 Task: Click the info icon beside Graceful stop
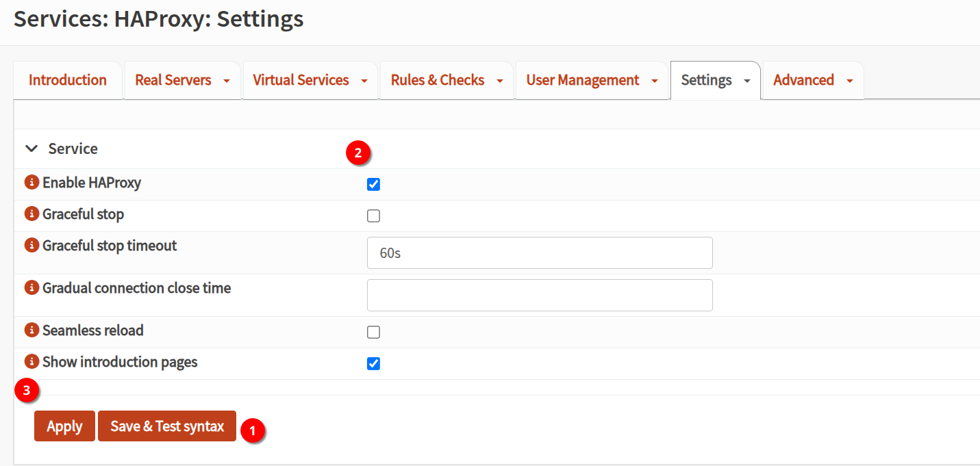coord(32,214)
